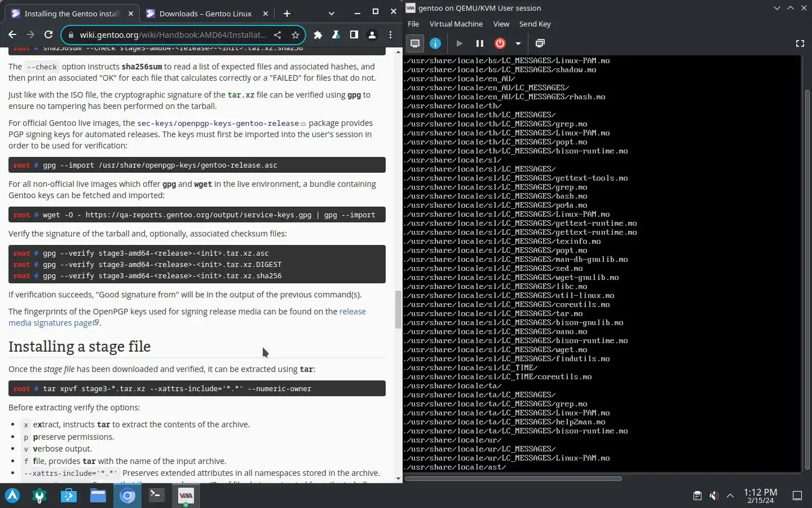Click the flask icon in browser toolbar
812x508 pixels.
click(336, 35)
